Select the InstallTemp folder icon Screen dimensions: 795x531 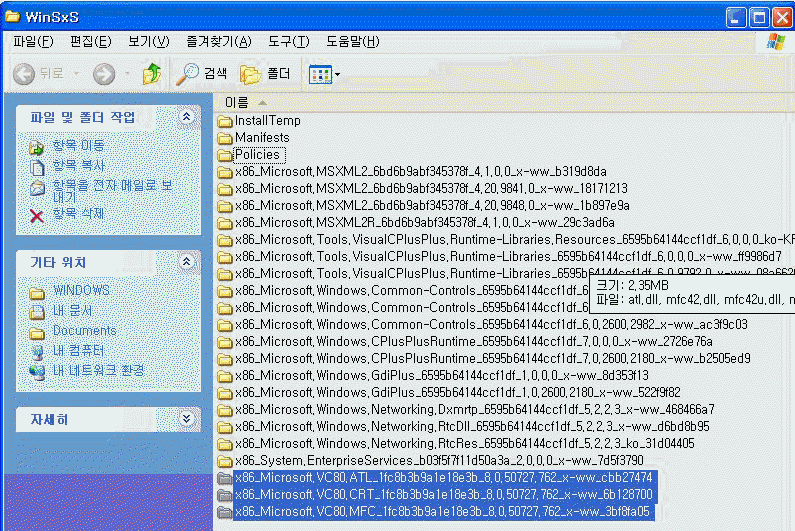[225, 122]
